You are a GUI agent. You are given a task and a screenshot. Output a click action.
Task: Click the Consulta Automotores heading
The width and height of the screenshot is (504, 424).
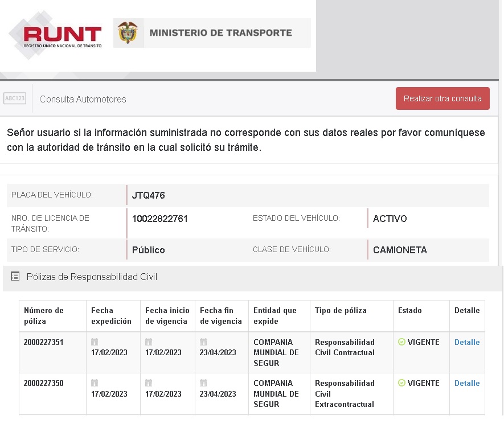coord(83,99)
